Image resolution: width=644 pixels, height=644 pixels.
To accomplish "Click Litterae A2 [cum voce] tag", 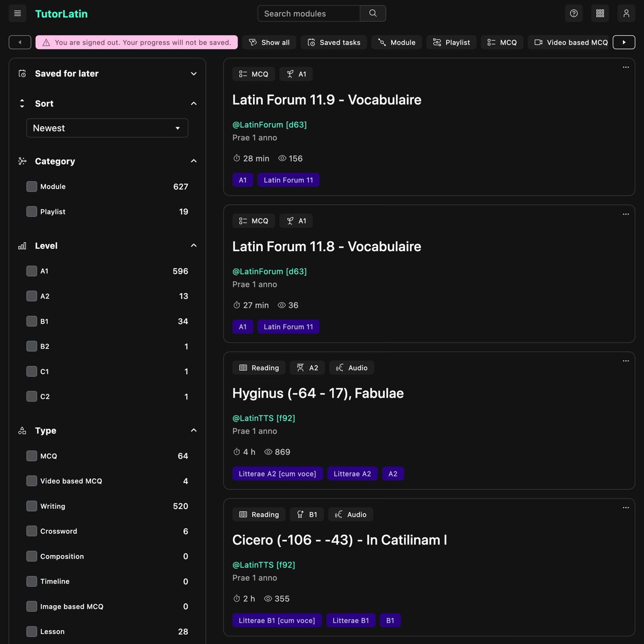I will click(x=277, y=474).
